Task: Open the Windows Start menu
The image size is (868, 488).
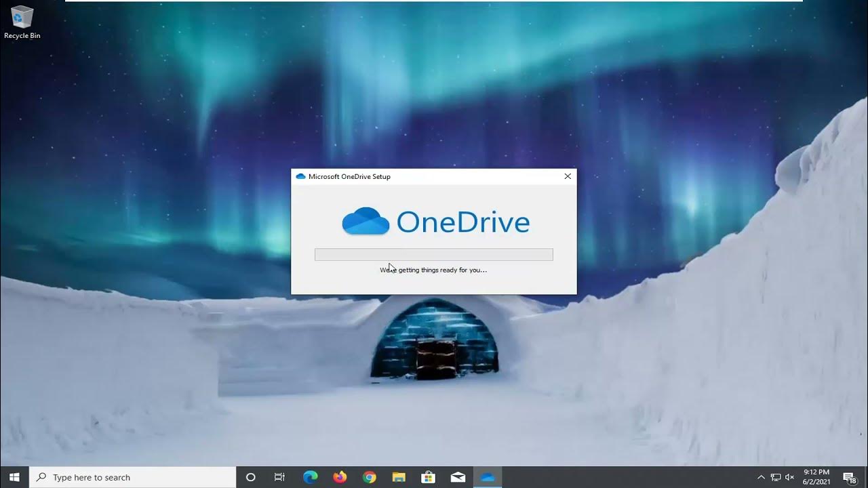Action: coord(14,477)
